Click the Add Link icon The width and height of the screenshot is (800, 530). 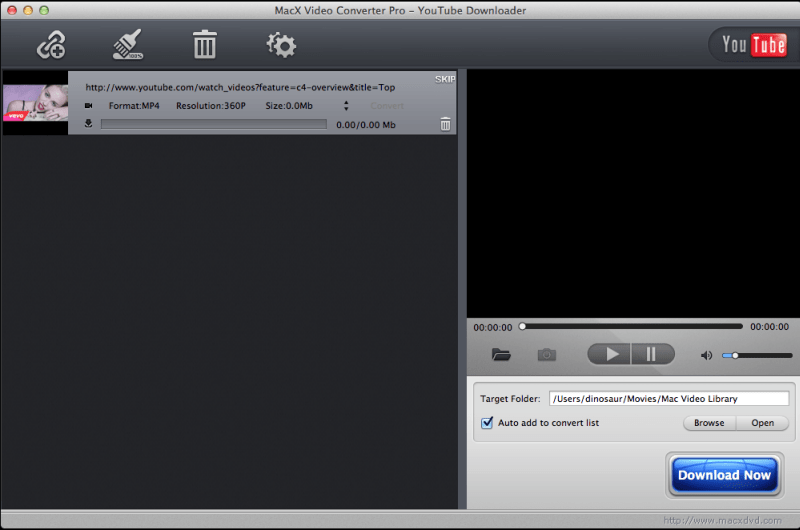click(x=51, y=45)
